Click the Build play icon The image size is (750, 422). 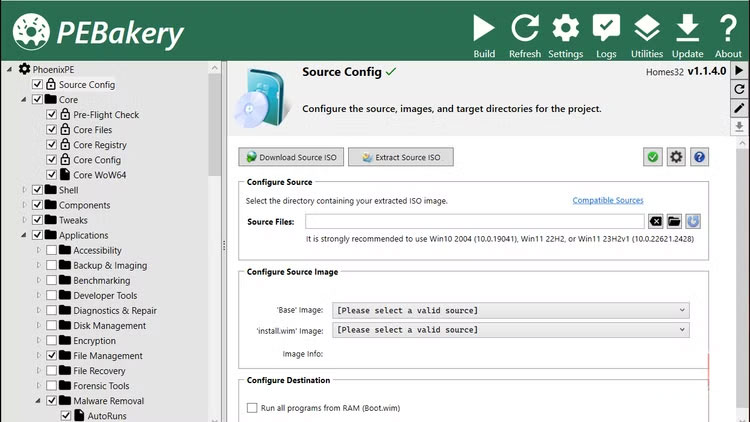pos(484,29)
